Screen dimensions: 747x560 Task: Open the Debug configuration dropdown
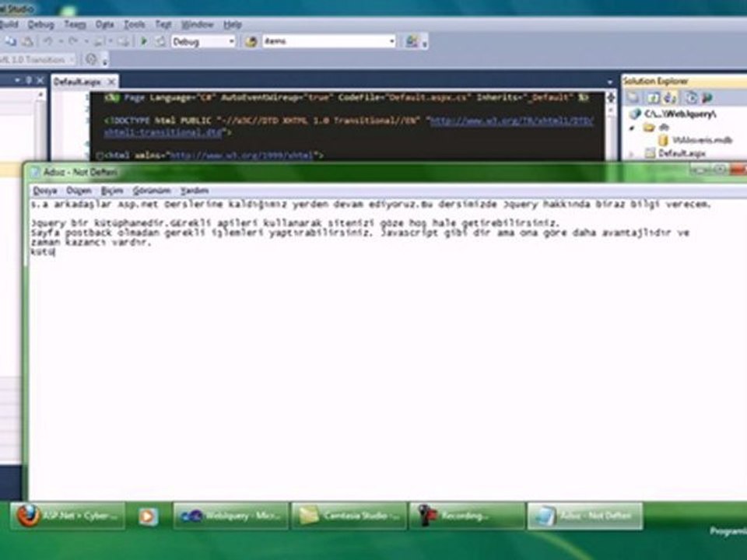coord(203,42)
